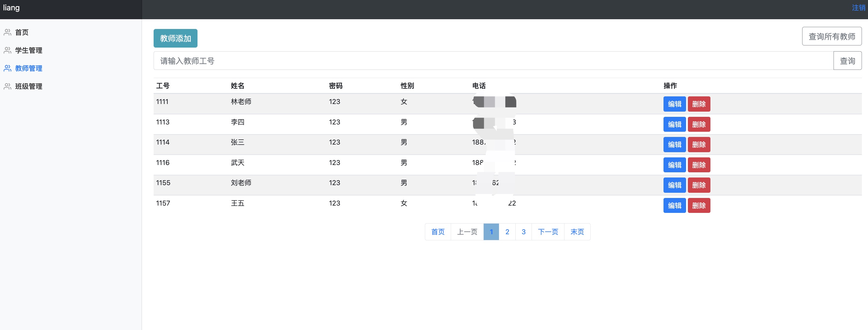868x330 pixels.
Task: Click the name 林老师
Action: pos(241,102)
